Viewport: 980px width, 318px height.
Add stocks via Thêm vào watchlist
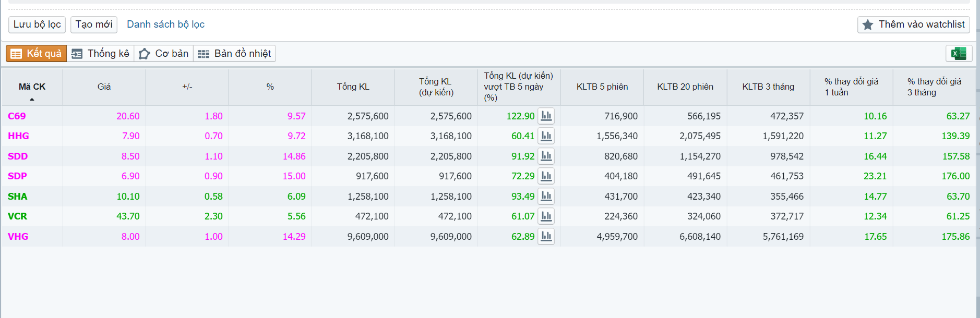[913, 25]
